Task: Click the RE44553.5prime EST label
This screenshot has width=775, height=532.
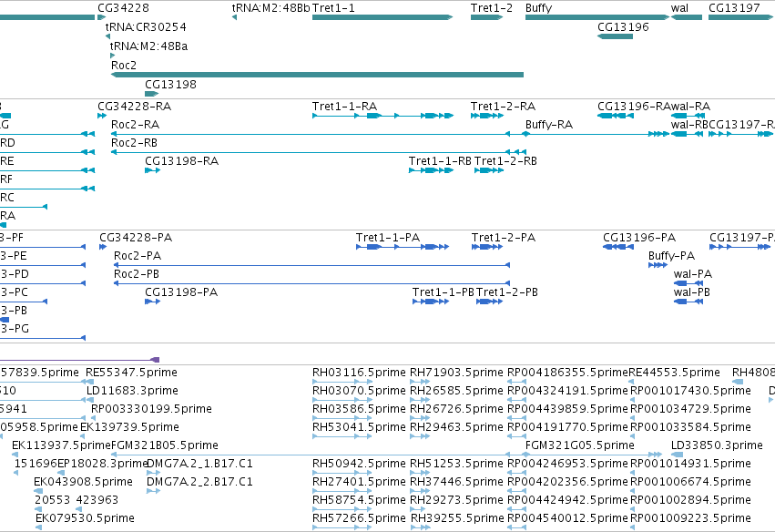Action: (674, 373)
